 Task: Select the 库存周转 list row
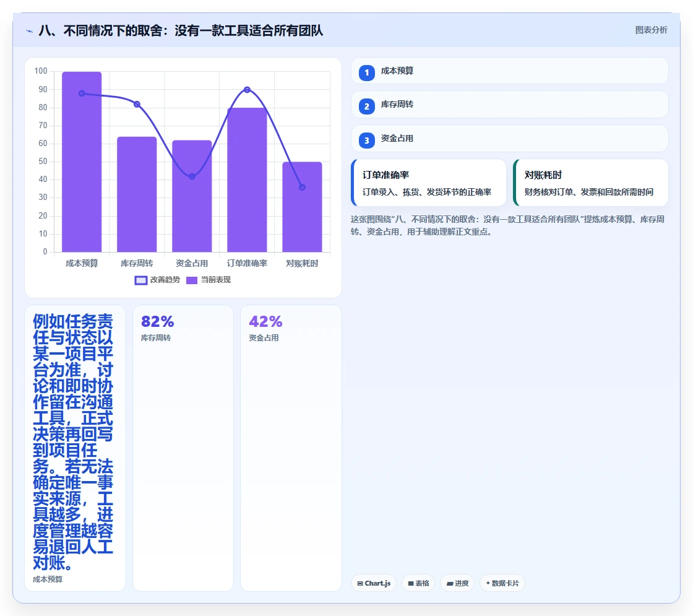coord(510,105)
